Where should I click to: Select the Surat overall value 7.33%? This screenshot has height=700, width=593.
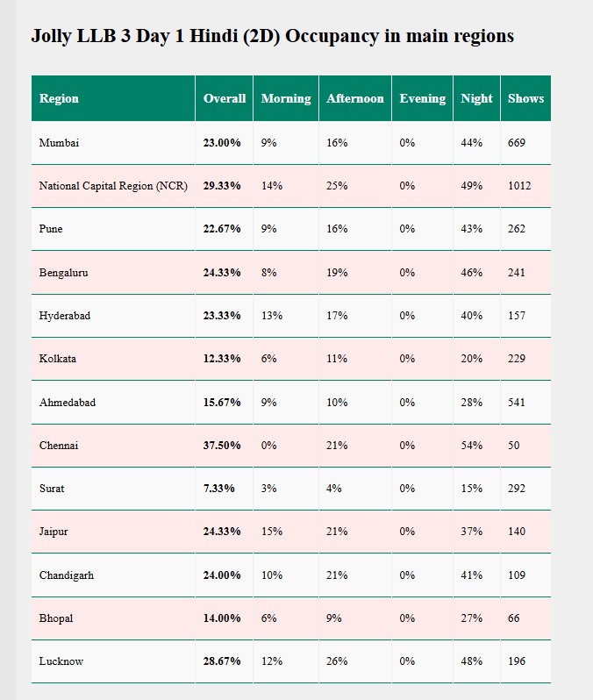[218, 488]
